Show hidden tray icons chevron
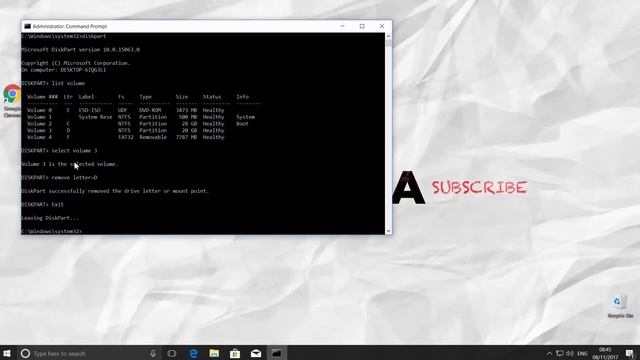 click(549, 353)
